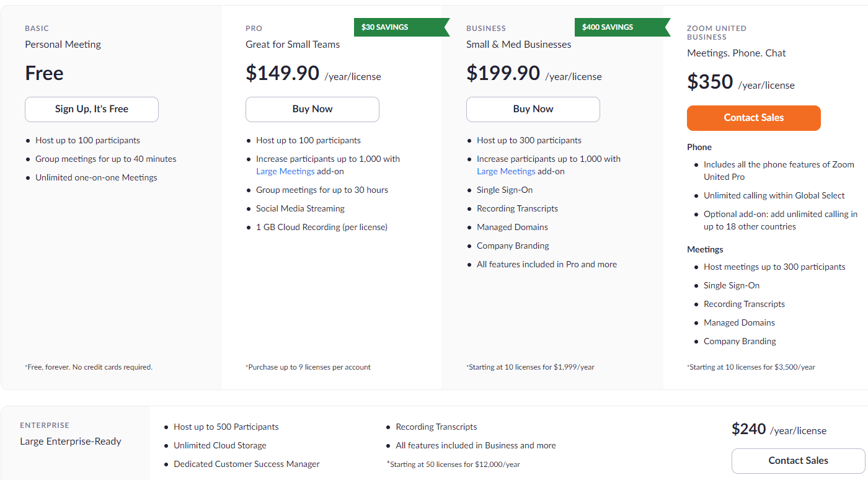Screen dimensions: 868x480
Task: Click the Starting at 50 licenses footnote
Action: pos(453,464)
